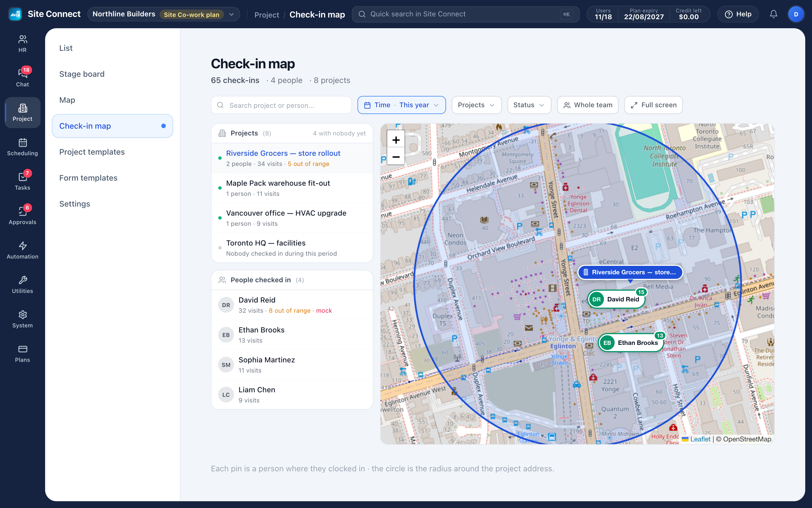
Task: Open the Status filter dropdown
Action: pyautogui.click(x=529, y=105)
